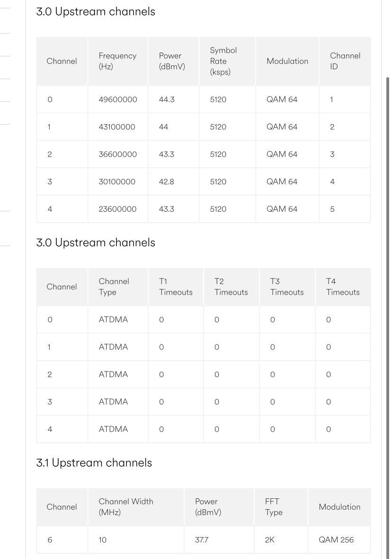Click frequency cell 36600000

click(x=117, y=154)
